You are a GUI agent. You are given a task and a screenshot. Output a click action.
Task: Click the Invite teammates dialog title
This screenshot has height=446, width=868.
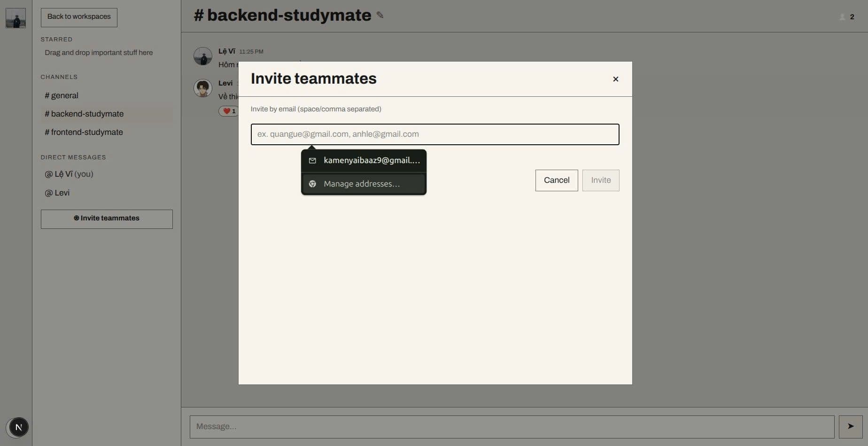point(314,78)
